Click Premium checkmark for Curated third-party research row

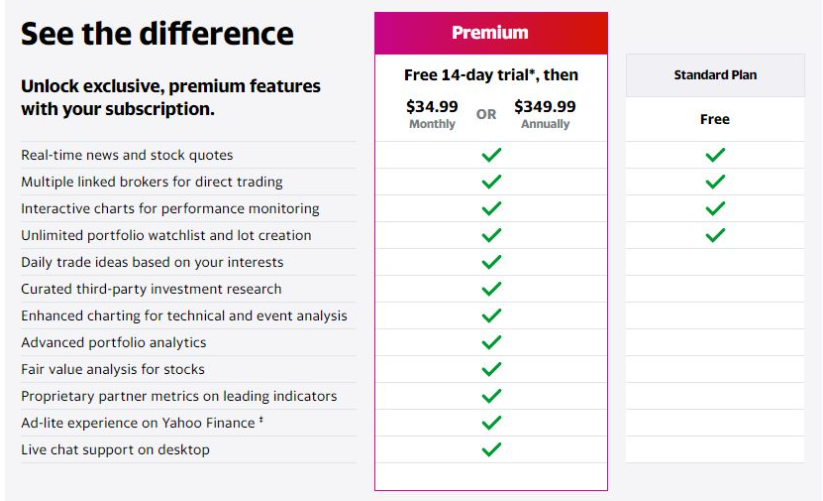491,289
